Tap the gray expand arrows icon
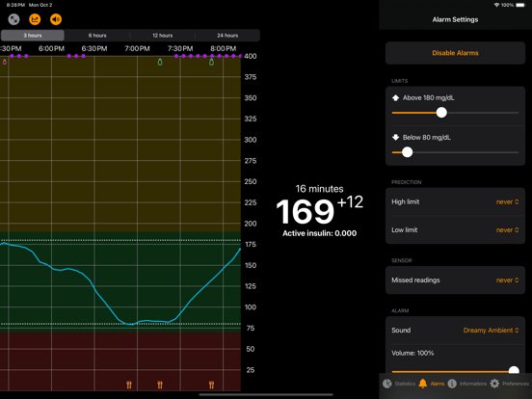The height and width of the screenshot is (399, 532). [x=13, y=19]
